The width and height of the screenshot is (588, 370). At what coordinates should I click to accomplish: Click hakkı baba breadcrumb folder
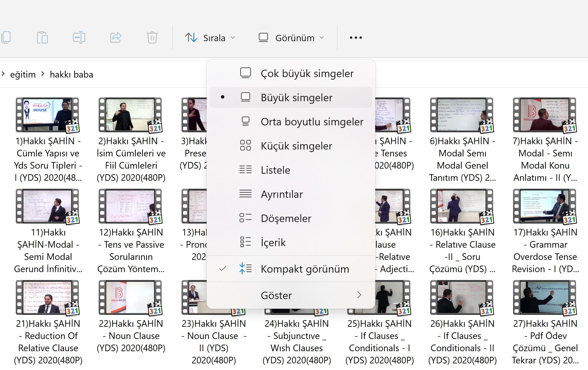[71, 75]
